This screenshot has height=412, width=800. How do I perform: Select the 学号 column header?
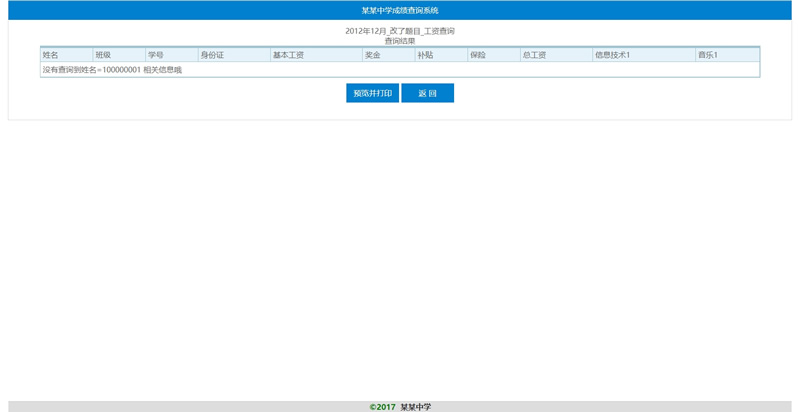172,55
